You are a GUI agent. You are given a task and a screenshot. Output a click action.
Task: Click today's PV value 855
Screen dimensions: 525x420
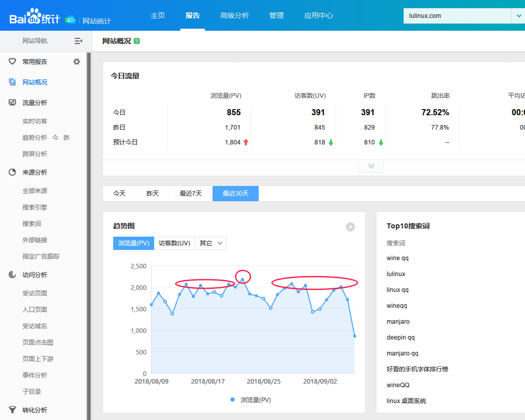[x=234, y=112]
